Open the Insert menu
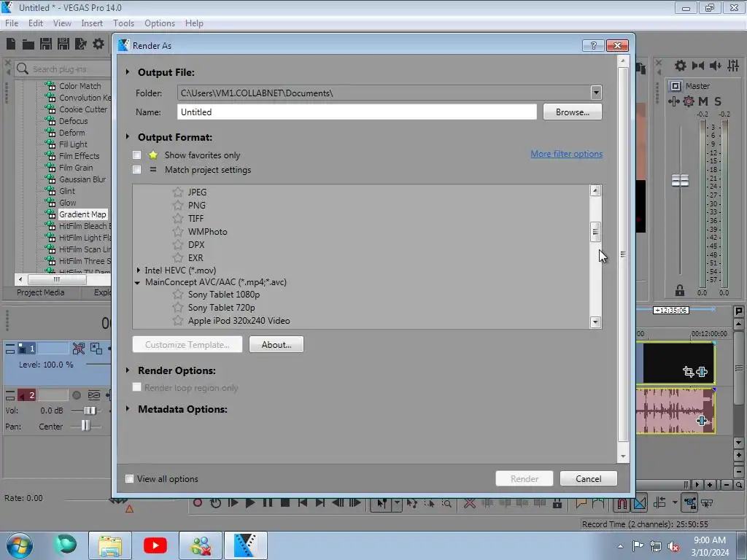This screenshot has height=560, width=747. pyautogui.click(x=92, y=23)
